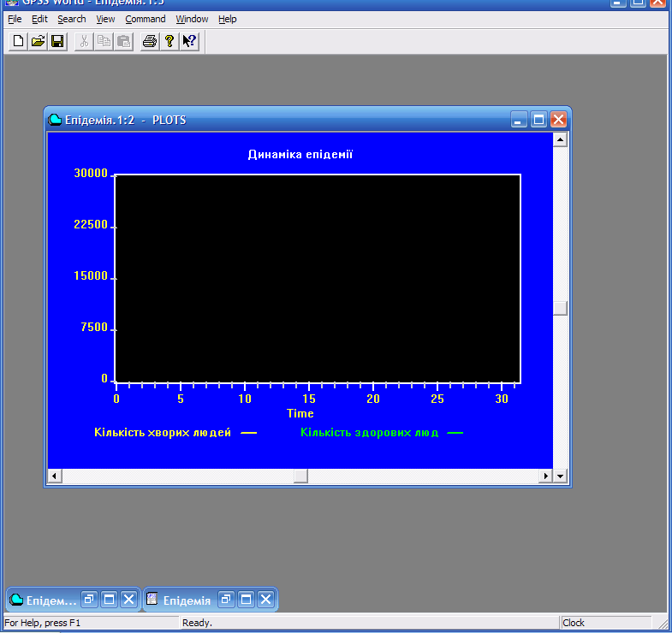Click the y-axis value 30000
This screenshot has width=672, height=633.
click(x=91, y=173)
